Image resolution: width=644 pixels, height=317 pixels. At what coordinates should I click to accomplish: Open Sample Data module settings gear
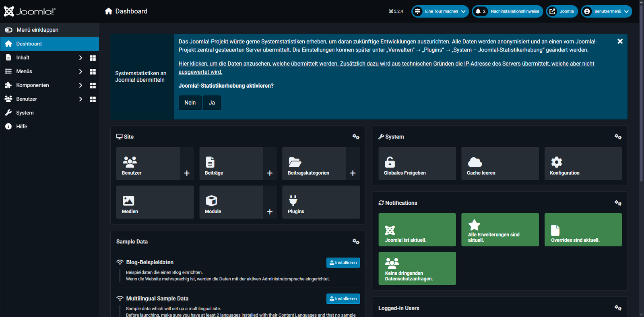point(356,242)
